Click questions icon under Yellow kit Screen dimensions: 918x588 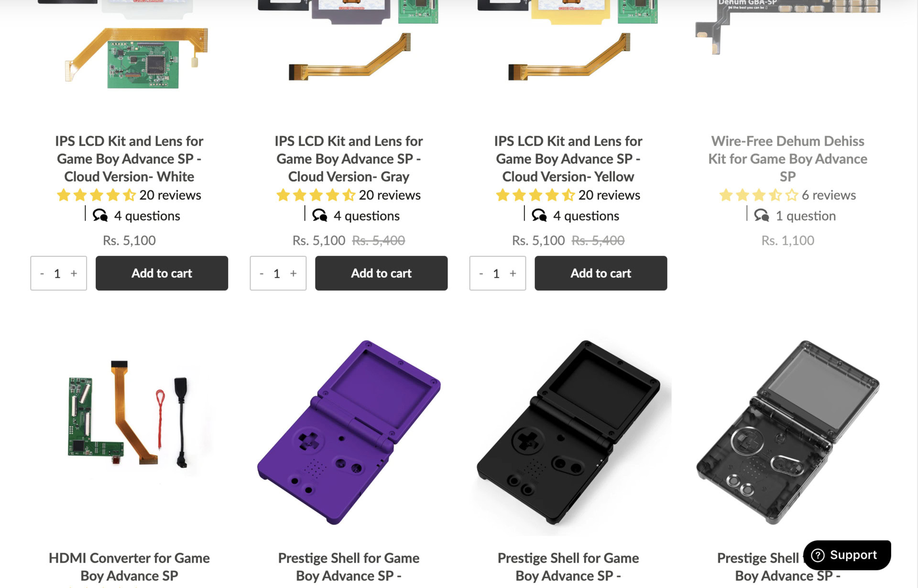pyautogui.click(x=539, y=216)
